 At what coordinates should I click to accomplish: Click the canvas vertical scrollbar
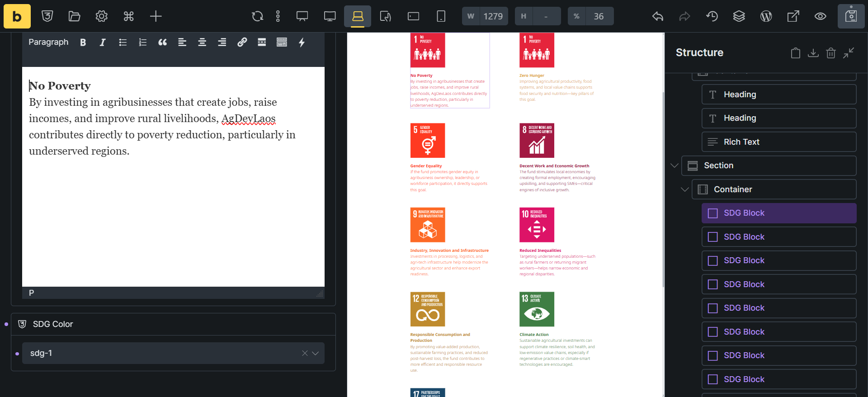663,189
